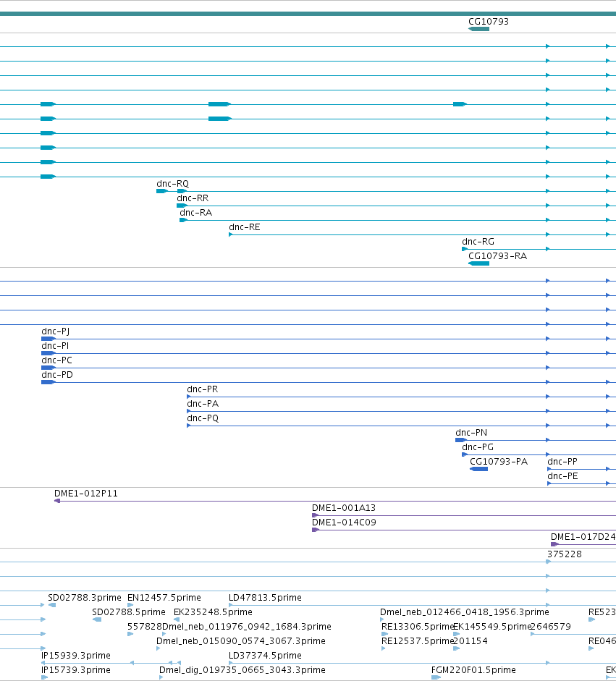Select the LD37374.5prime EST label
Viewport: 616px width, 681px height.
click(x=265, y=656)
